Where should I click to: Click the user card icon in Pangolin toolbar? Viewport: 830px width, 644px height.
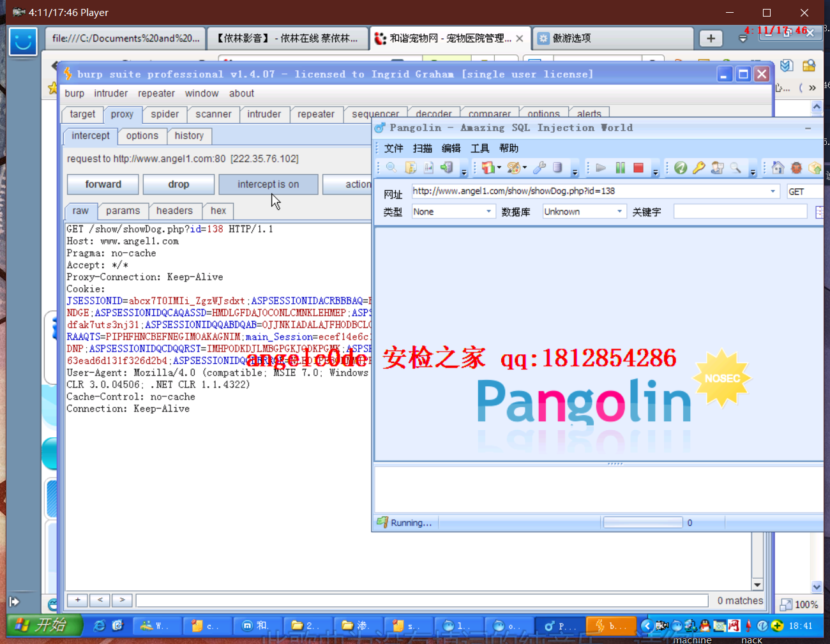pyautogui.click(x=717, y=168)
